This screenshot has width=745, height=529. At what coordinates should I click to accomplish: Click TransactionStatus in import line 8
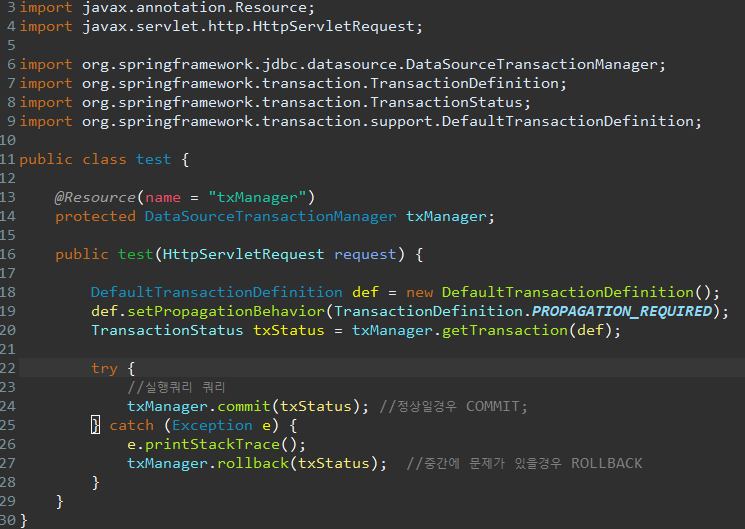(x=446, y=102)
